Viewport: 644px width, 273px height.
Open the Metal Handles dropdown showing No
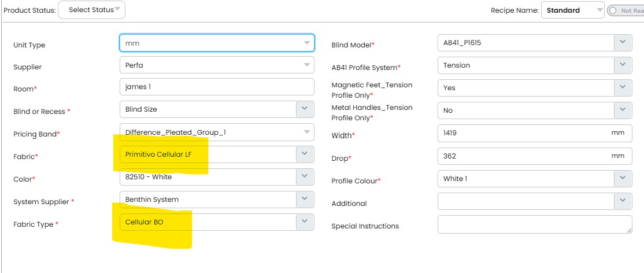coord(525,110)
